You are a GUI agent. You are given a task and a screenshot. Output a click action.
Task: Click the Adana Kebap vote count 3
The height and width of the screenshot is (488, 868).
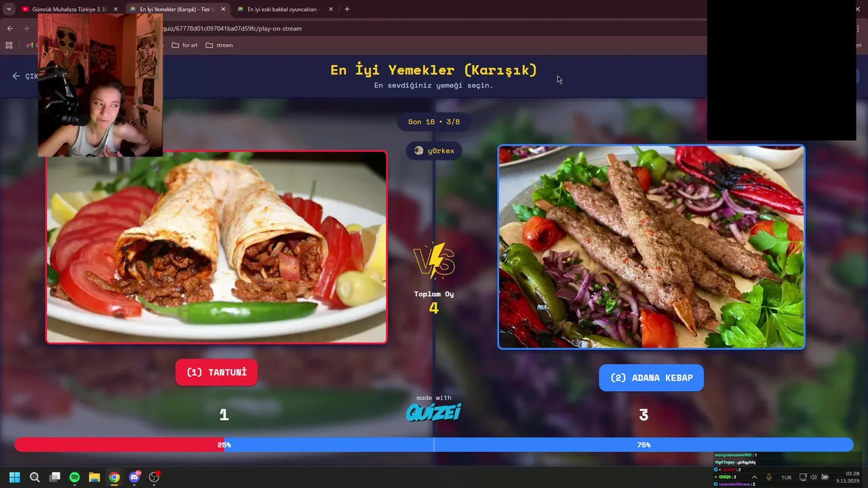coord(644,415)
